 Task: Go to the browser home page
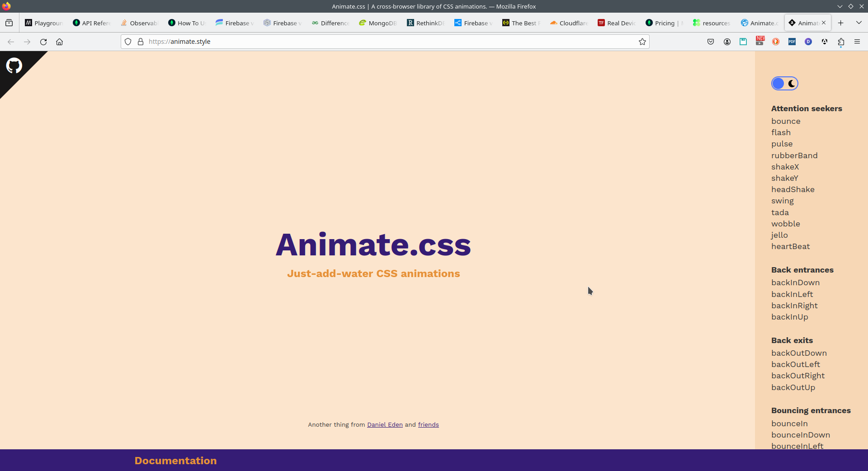click(59, 42)
